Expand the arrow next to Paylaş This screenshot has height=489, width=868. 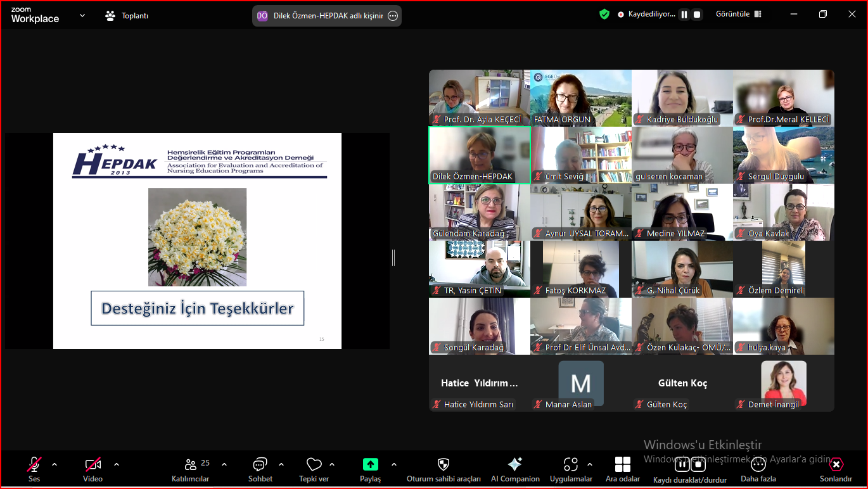[x=394, y=464]
